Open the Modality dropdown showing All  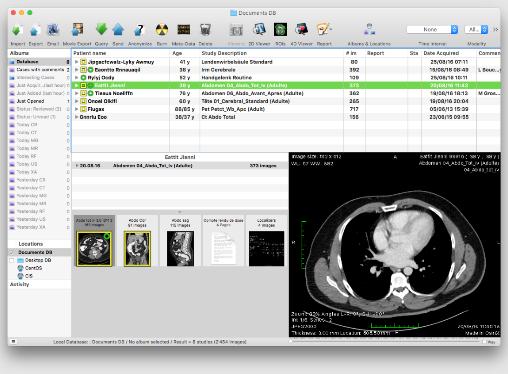(476, 30)
